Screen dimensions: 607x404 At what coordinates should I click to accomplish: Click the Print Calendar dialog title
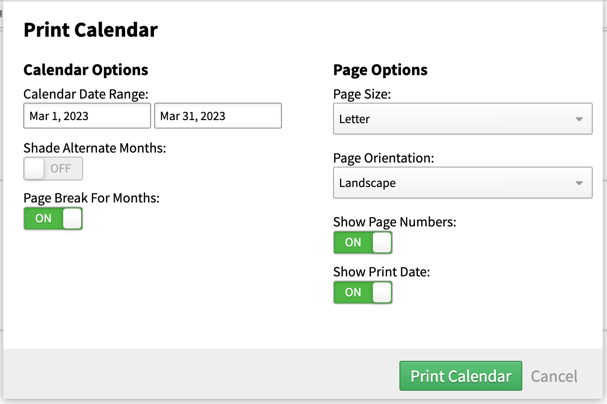click(x=90, y=30)
